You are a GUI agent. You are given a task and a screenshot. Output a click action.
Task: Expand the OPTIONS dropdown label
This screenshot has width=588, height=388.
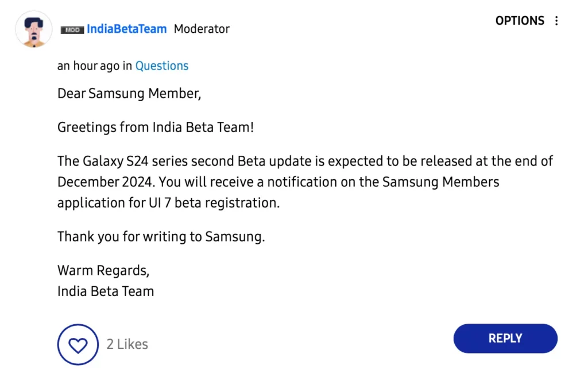point(520,21)
